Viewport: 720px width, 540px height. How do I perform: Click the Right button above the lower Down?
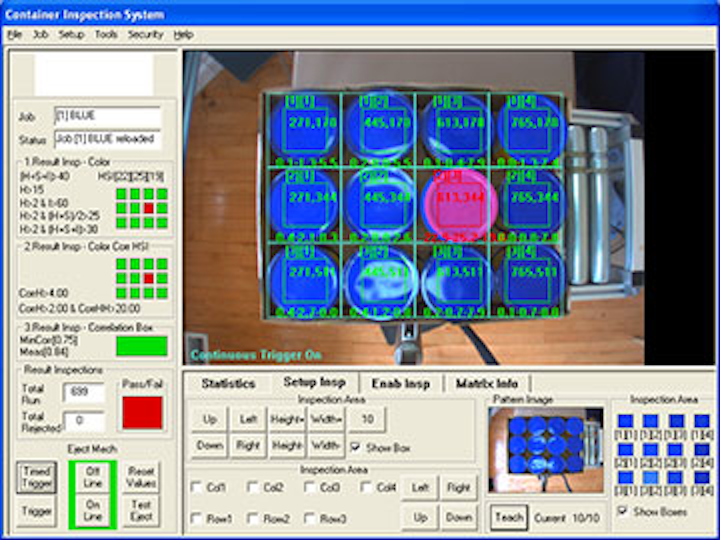click(458, 488)
